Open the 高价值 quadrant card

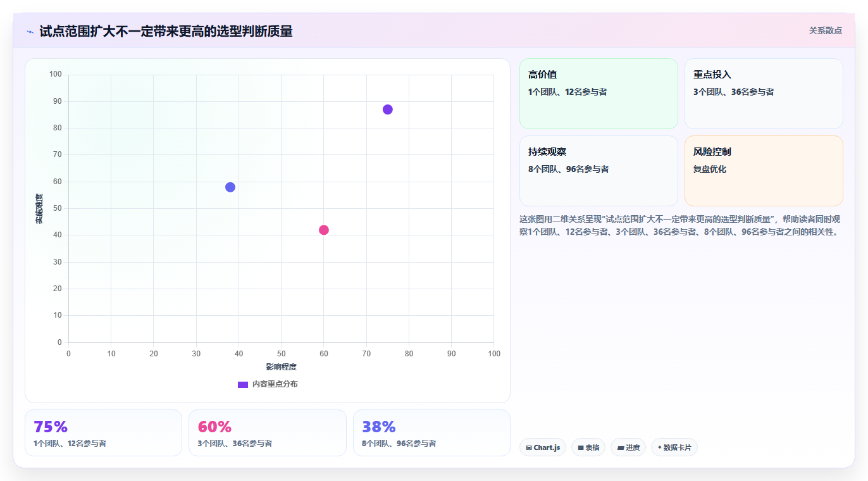click(598, 94)
